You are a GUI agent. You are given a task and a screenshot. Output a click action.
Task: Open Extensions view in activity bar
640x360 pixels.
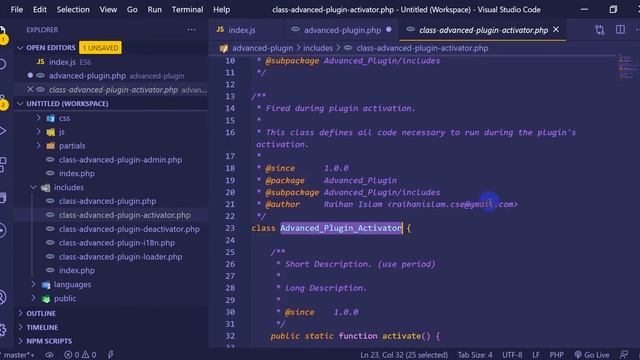click(2, 164)
